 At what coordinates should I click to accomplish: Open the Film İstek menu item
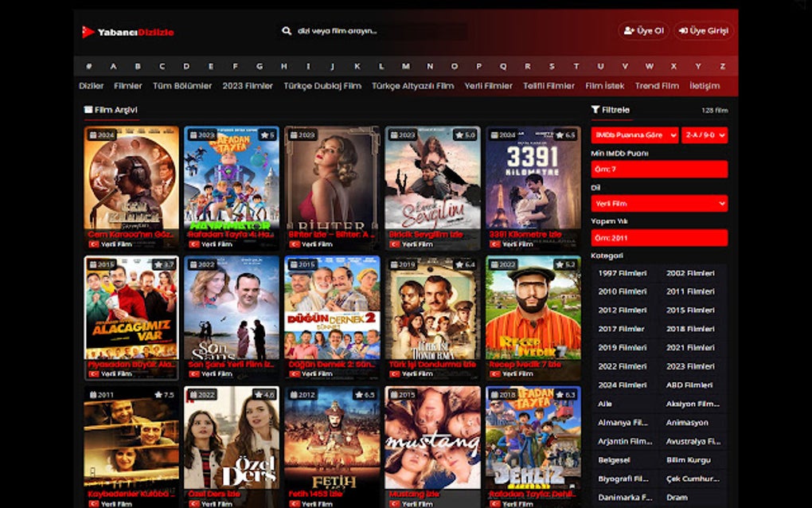tap(605, 86)
